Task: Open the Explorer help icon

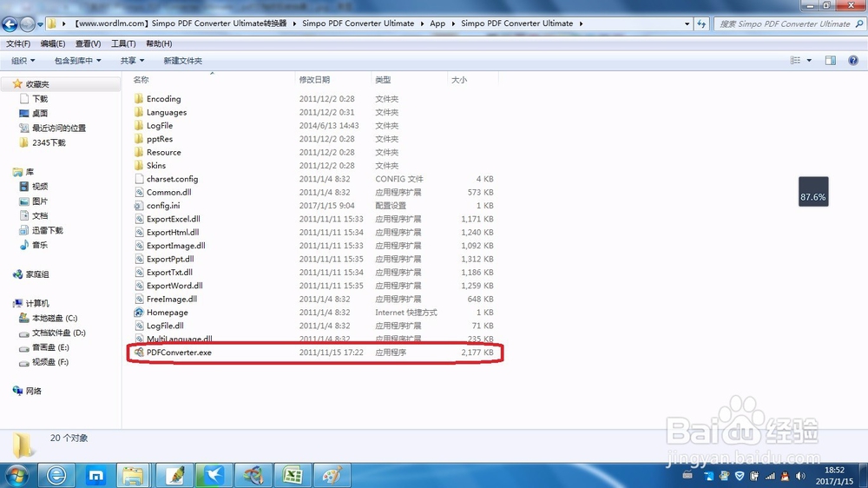Action: click(853, 61)
